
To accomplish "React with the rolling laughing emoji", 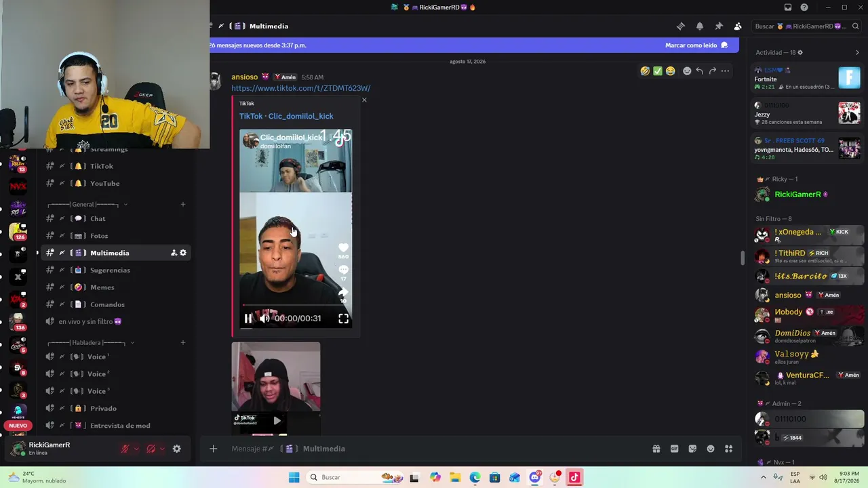I will coord(645,71).
